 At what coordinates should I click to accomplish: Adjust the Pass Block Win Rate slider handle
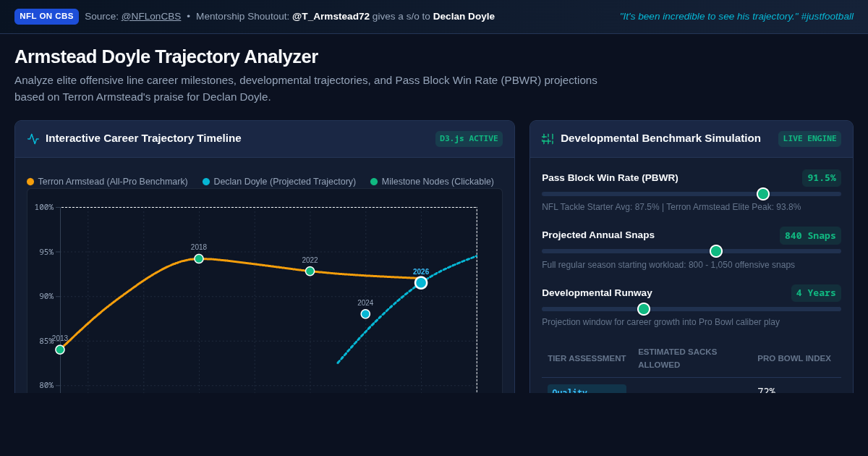click(763, 194)
